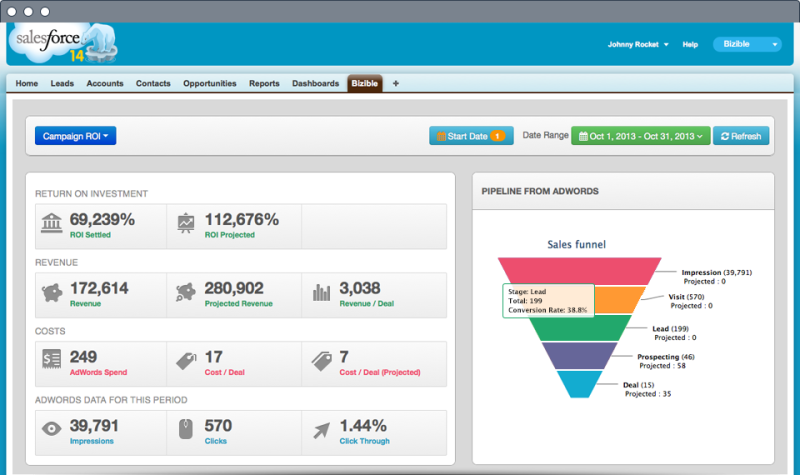Click the 112,676% value
This screenshot has width=800, height=475.
coord(242,219)
